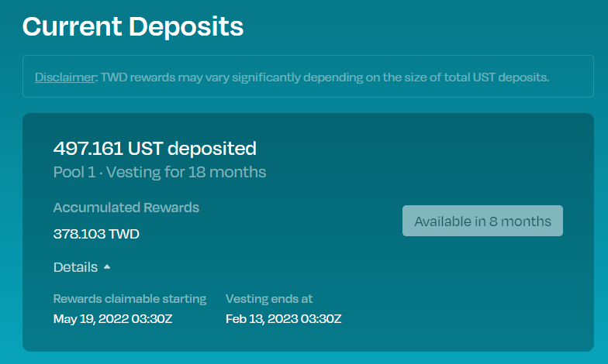Select the 378.103 TWD rewards value

pyautogui.click(x=96, y=234)
